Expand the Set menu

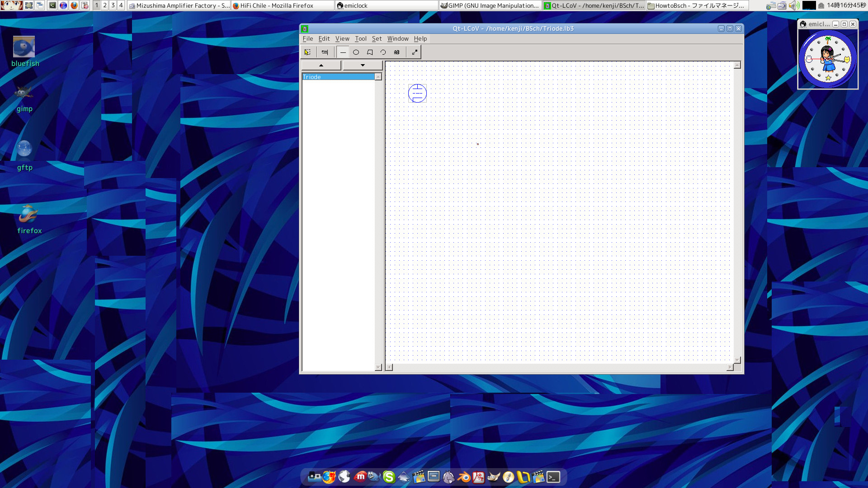pos(377,39)
